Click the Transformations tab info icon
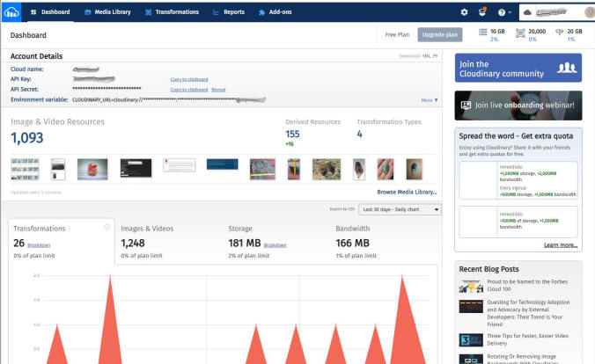Screen dimensions: 595x364 pos(107,227)
